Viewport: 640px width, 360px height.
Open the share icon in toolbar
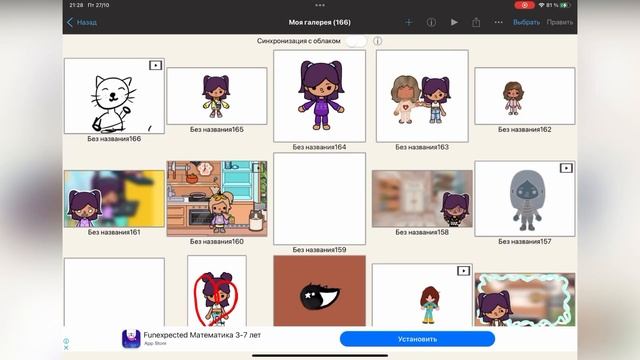(x=476, y=22)
